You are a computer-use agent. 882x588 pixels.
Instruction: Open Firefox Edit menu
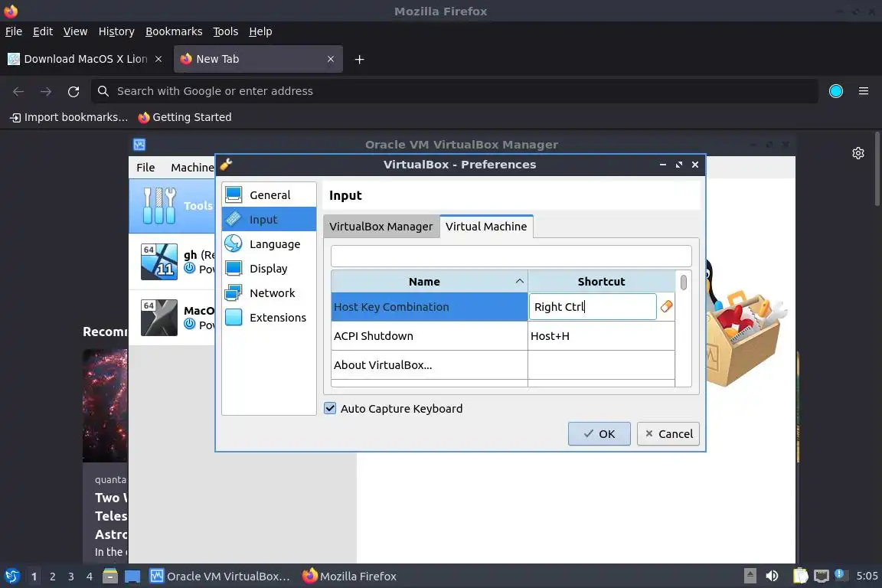tap(43, 31)
